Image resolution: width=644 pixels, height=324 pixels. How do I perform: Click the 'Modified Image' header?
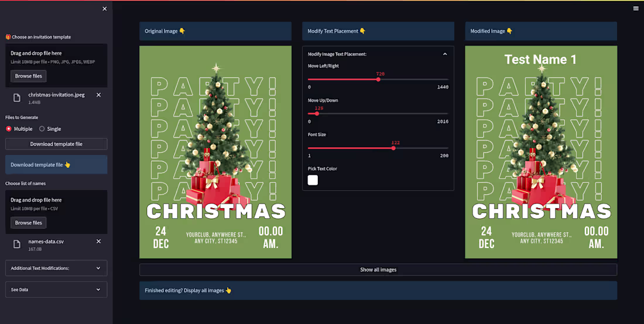point(541,31)
